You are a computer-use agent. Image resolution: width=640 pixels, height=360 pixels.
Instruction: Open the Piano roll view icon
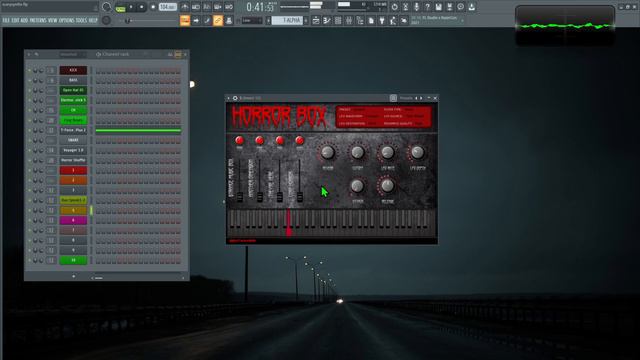[327, 20]
